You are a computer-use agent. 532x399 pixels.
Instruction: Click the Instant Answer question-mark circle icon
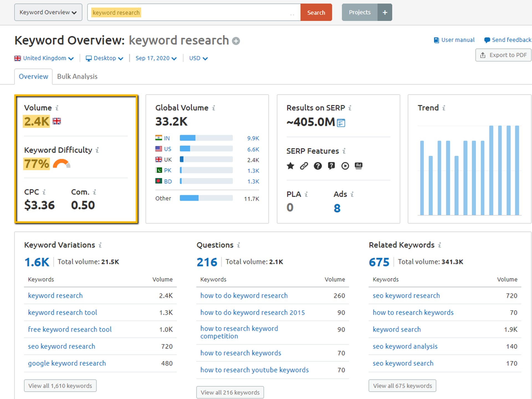318,166
